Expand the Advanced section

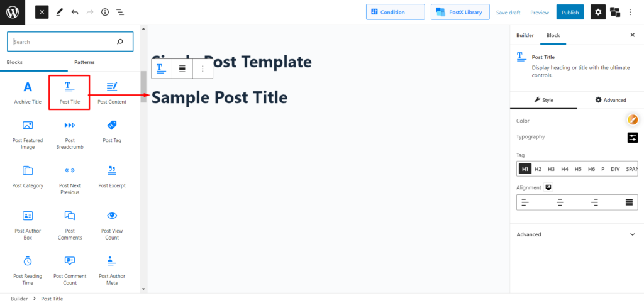click(x=576, y=234)
